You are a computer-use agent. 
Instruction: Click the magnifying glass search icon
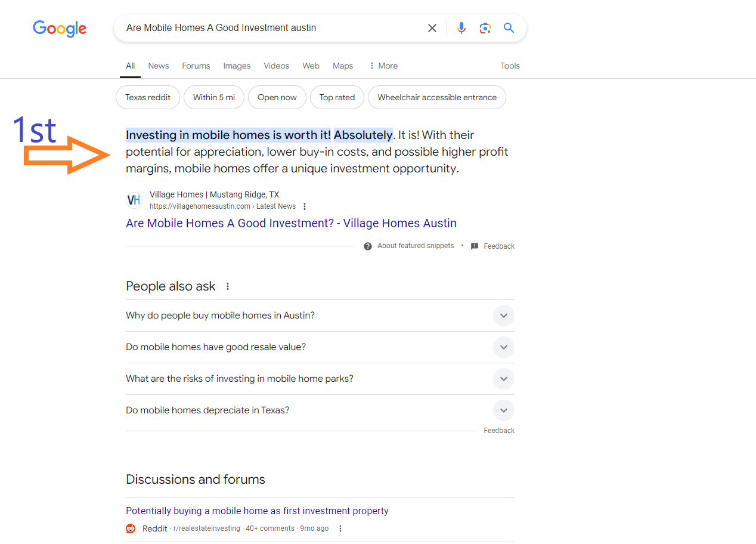click(x=509, y=28)
